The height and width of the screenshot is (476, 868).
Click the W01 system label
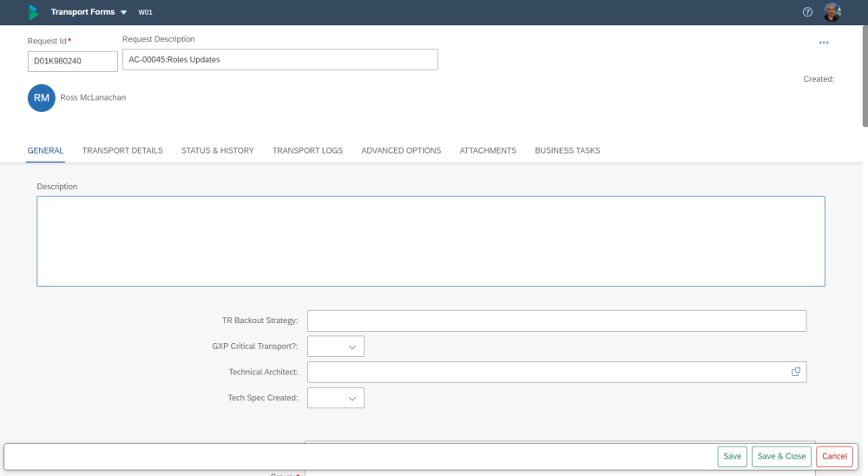[145, 12]
